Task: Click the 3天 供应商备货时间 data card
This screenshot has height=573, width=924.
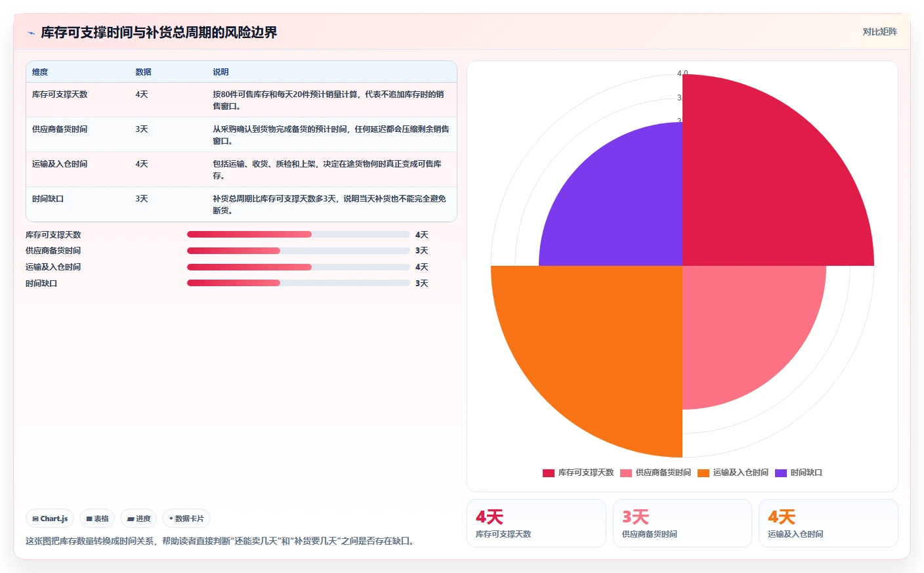Action: [x=682, y=523]
